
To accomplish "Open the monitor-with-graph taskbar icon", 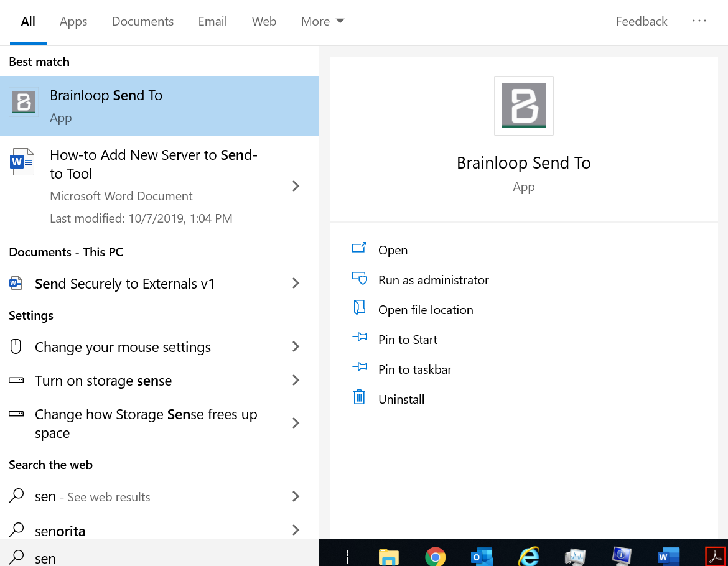I will 575,556.
